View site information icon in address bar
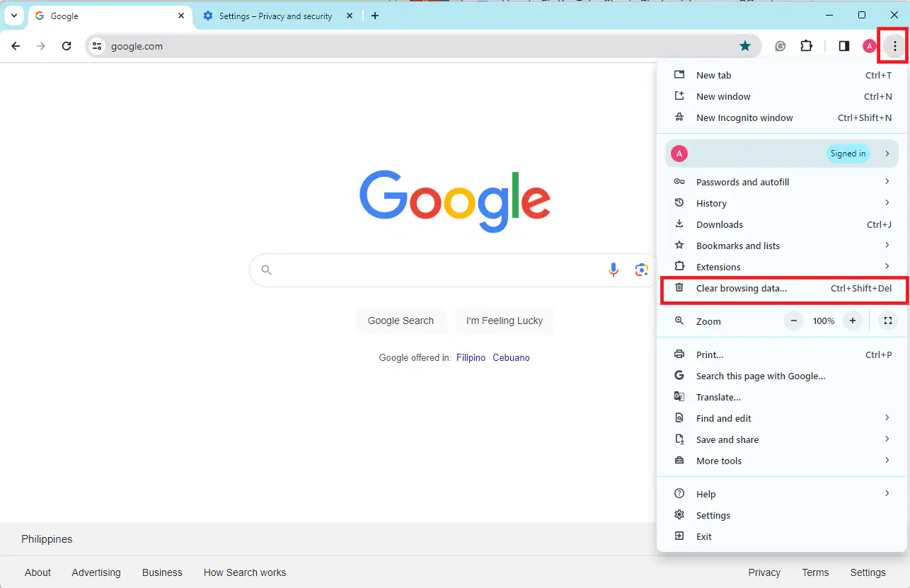This screenshot has height=588, width=910. pos(98,46)
